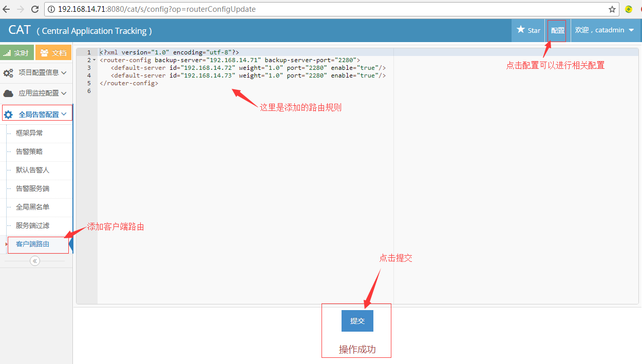Click the blue 提交 submit button
This screenshot has height=364, width=642.
[357, 321]
